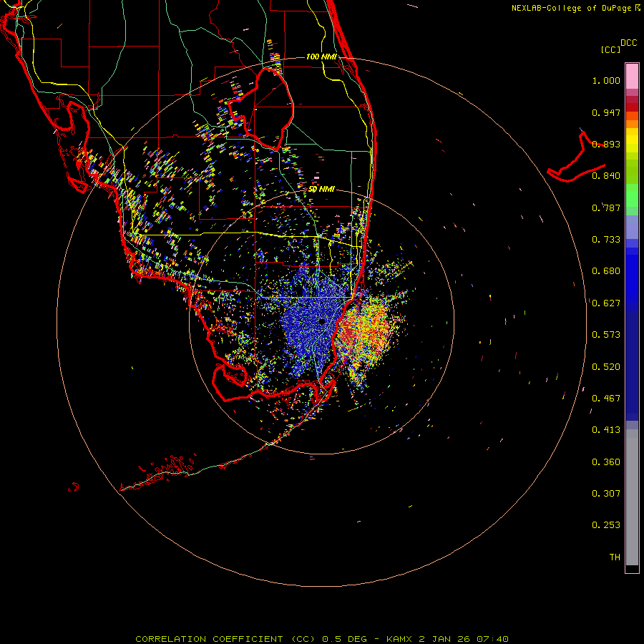
Task: Click the 100 NMI range ring label
Action: pyautogui.click(x=321, y=57)
